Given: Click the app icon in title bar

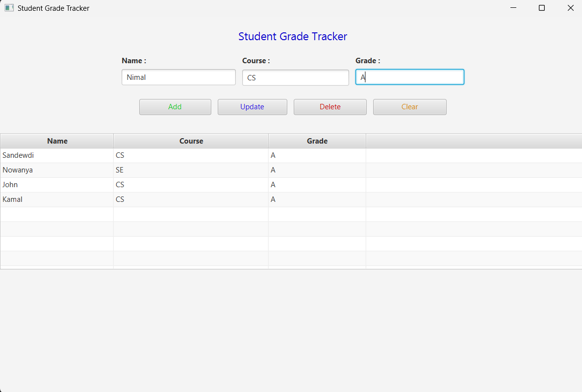Looking at the screenshot, I should 9,8.
